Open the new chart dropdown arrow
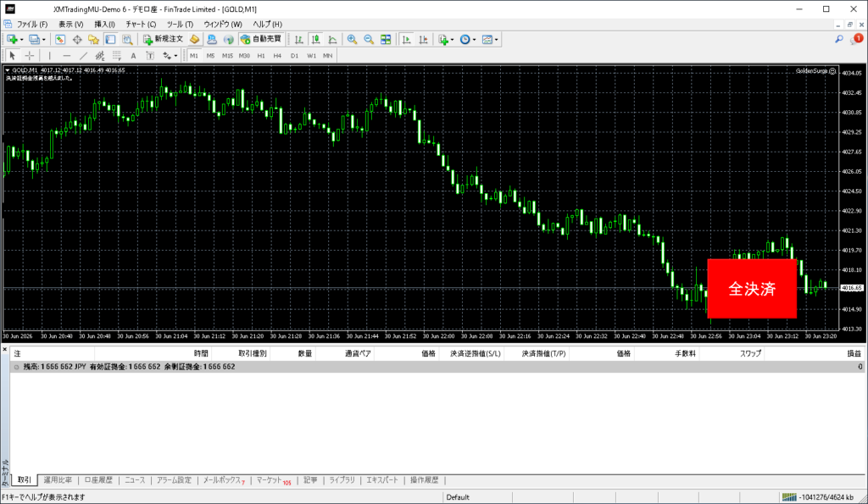This screenshot has width=868, height=504. coord(21,40)
